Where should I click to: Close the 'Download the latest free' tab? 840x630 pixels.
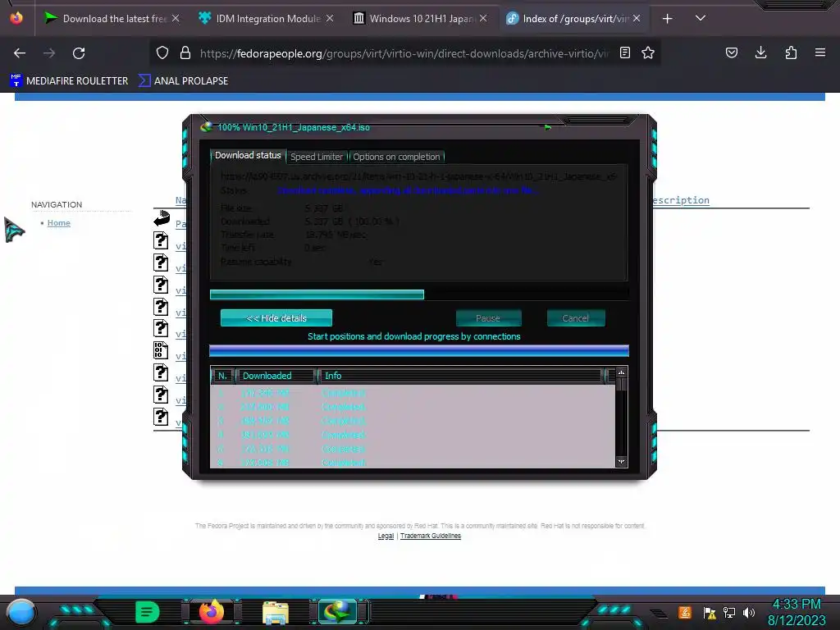point(176,18)
